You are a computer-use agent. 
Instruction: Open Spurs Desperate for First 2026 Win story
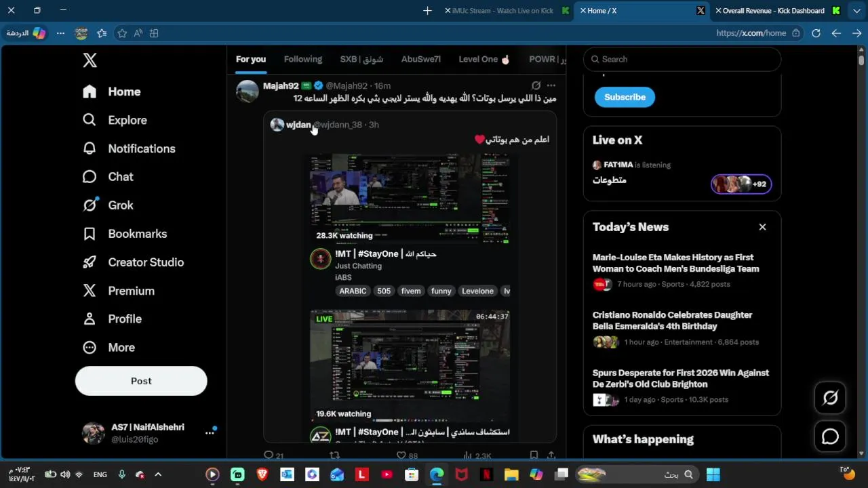click(682, 386)
